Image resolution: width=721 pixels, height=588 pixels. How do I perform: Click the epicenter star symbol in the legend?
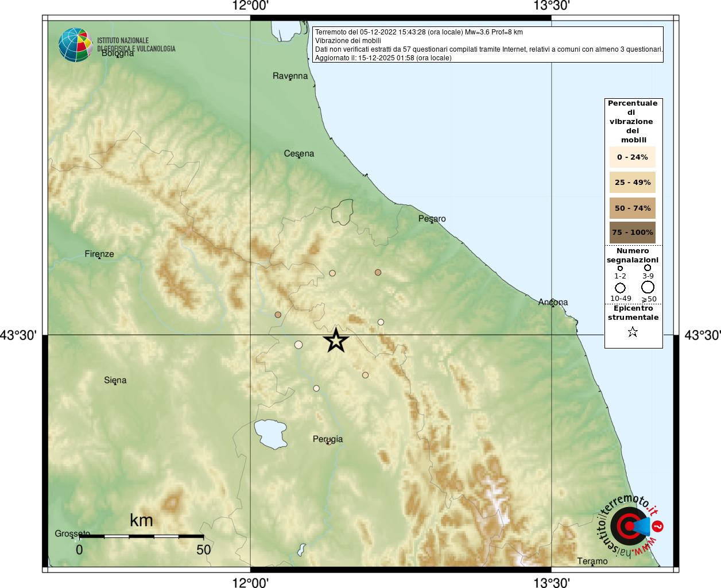(x=633, y=332)
